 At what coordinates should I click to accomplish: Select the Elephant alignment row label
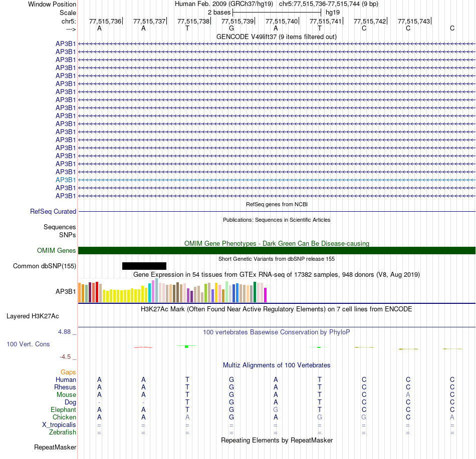(x=63, y=409)
